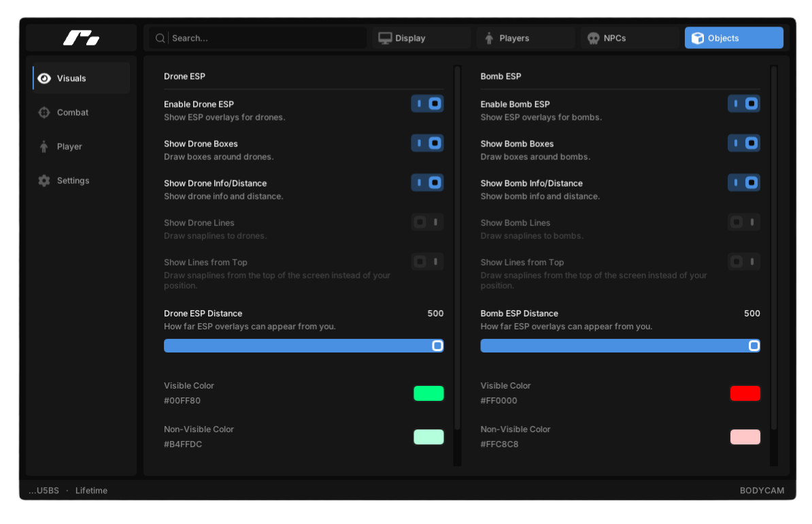
Task: Turn off Show Bomb Boxes toggle
Action: tap(743, 143)
